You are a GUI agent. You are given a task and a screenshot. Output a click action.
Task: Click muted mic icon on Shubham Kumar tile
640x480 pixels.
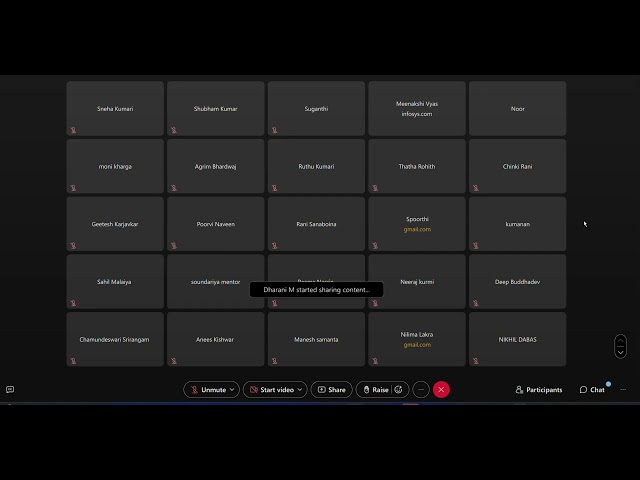pyautogui.click(x=174, y=130)
